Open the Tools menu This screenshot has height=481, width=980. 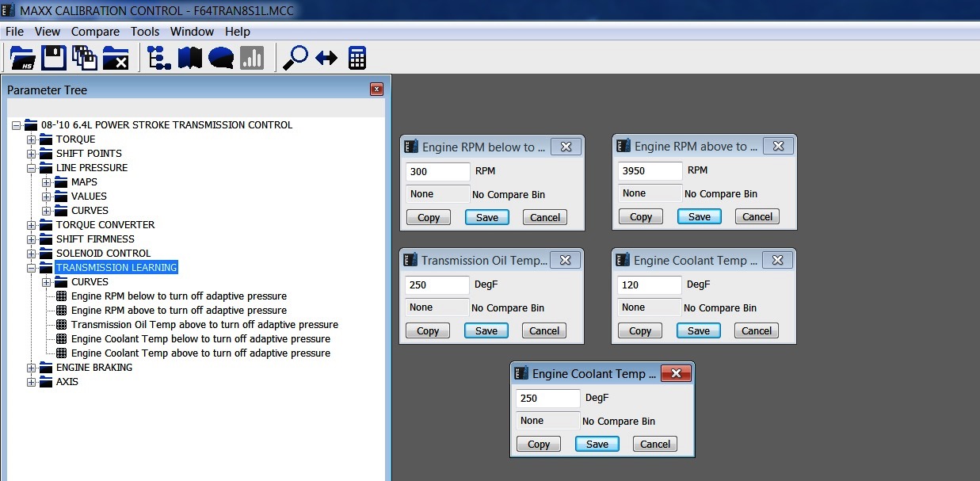coord(145,32)
